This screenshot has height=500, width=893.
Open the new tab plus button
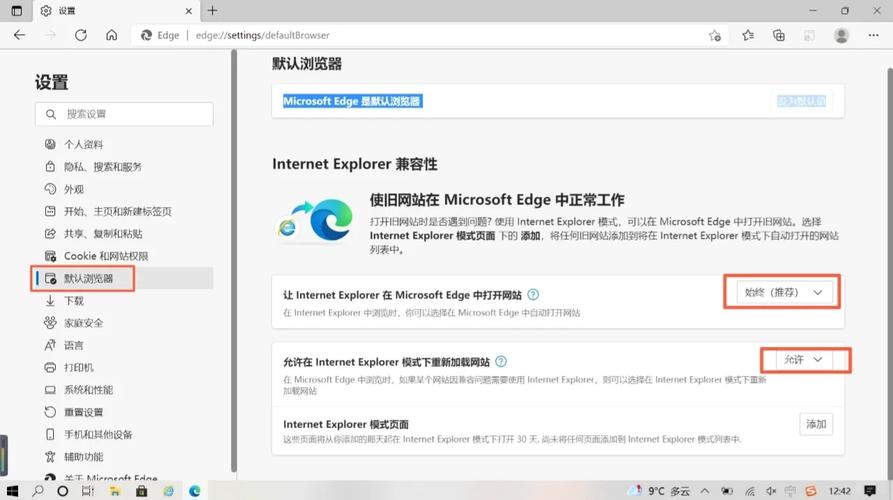coord(213,10)
